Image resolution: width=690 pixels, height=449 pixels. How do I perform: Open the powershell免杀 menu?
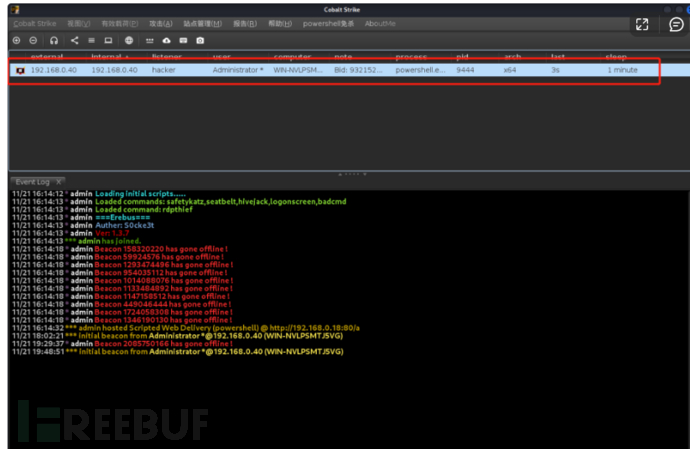[328, 24]
